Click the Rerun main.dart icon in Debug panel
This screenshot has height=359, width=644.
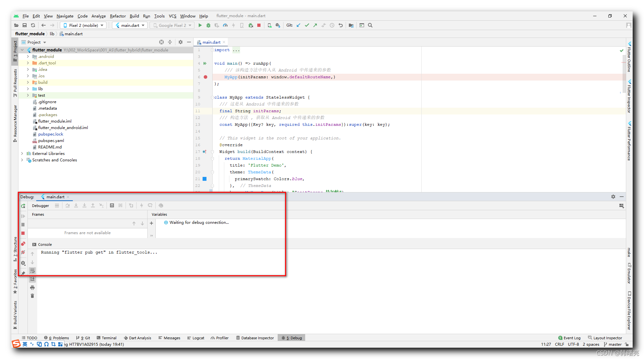pyautogui.click(x=23, y=206)
